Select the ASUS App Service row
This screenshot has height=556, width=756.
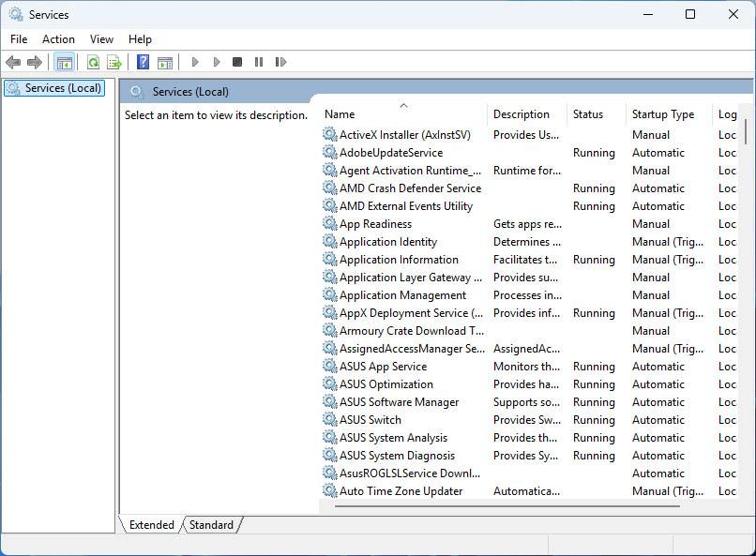(x=529, y=367)
